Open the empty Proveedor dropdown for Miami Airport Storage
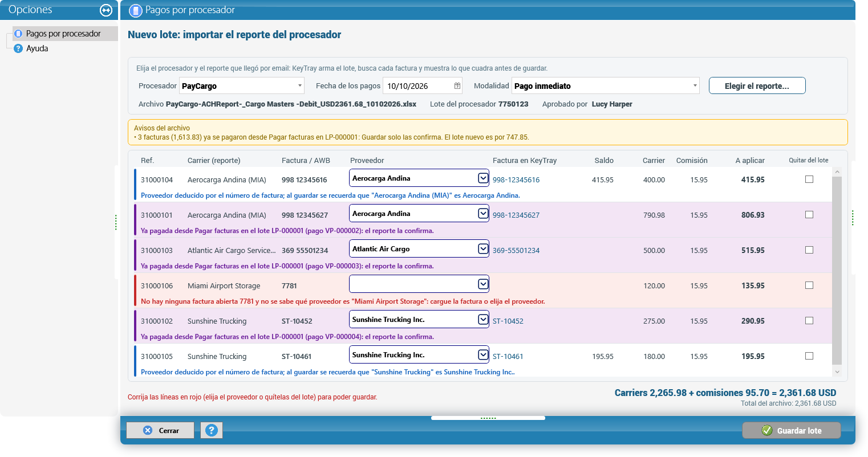The width and height of the screenshot is (868, 457). coord(483,284)
